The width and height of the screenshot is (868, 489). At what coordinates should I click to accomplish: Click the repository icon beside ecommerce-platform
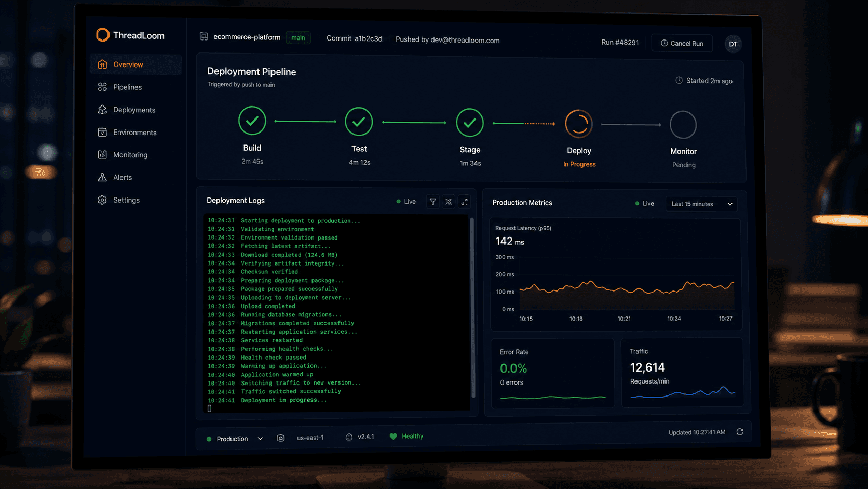[204, 36]
